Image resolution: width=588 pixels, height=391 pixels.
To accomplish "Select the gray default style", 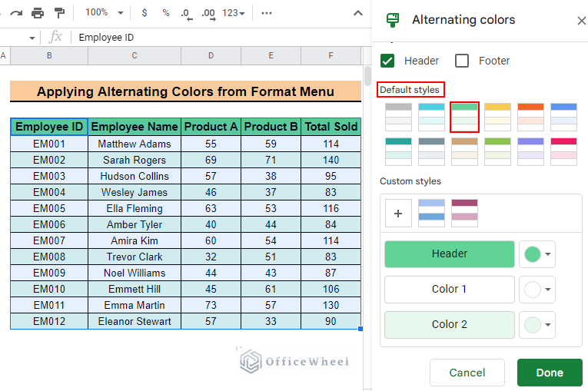I will tap(398, 117).
